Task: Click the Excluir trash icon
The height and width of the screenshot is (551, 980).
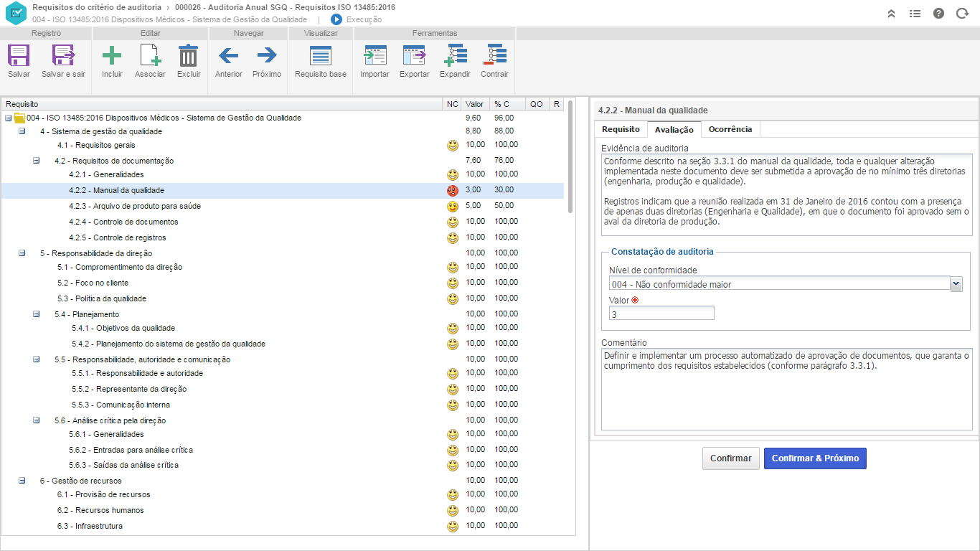Action: (189, 57)
